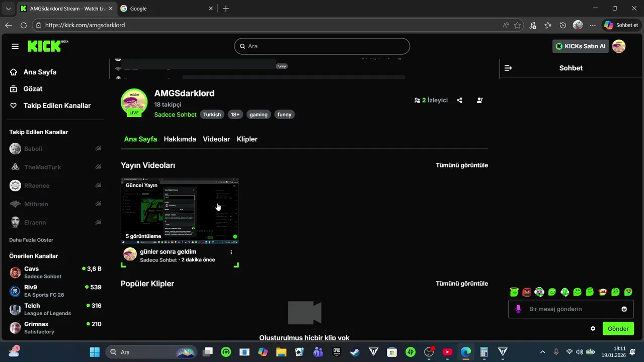This screenshot has height=362, width=644.
Task: Click the Windows taskbar search box
Action: coord(152,352)
